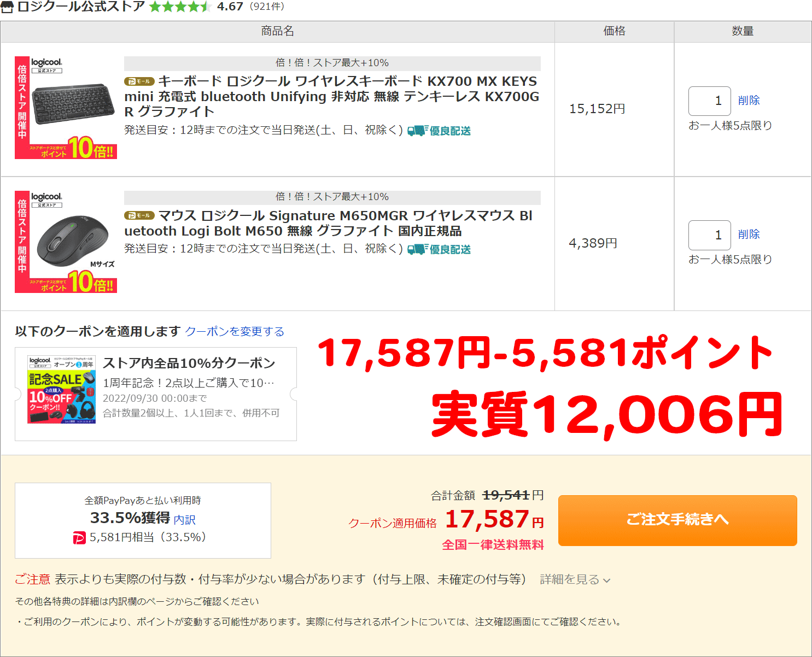The height and width of the screenshot is (657, 812).
Task: Click the 価格 column header
Action: click(614, 31)
